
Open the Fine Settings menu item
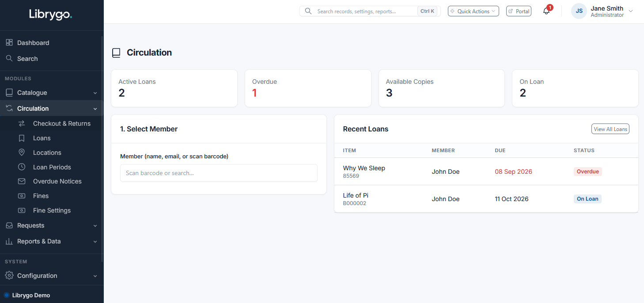[x=51, y=210]
